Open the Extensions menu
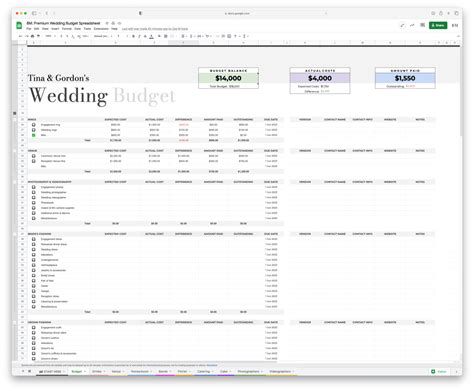Viewport: 474px width, 391px height. (x=101, y=29)
